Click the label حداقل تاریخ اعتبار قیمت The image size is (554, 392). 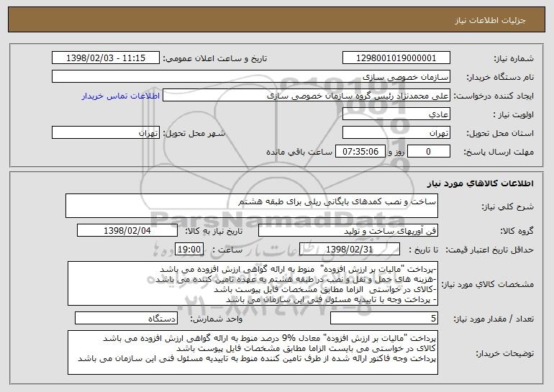click(x=490, y=250)
